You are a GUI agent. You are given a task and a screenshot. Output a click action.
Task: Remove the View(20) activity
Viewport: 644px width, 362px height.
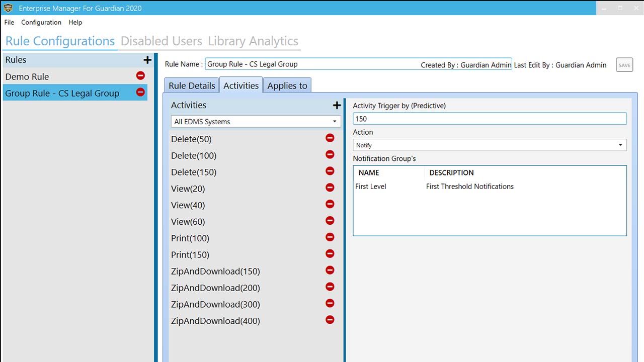point(330,188)
